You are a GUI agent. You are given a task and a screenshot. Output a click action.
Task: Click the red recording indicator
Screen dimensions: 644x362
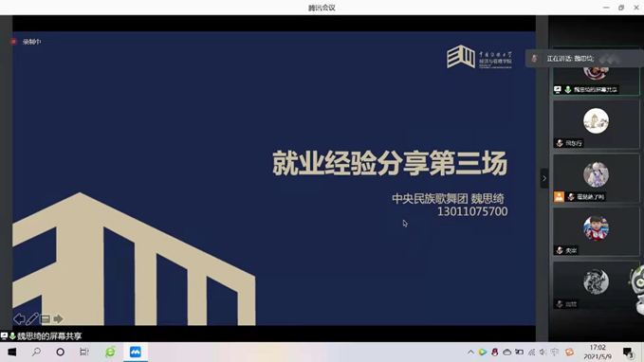coord(14,42)
